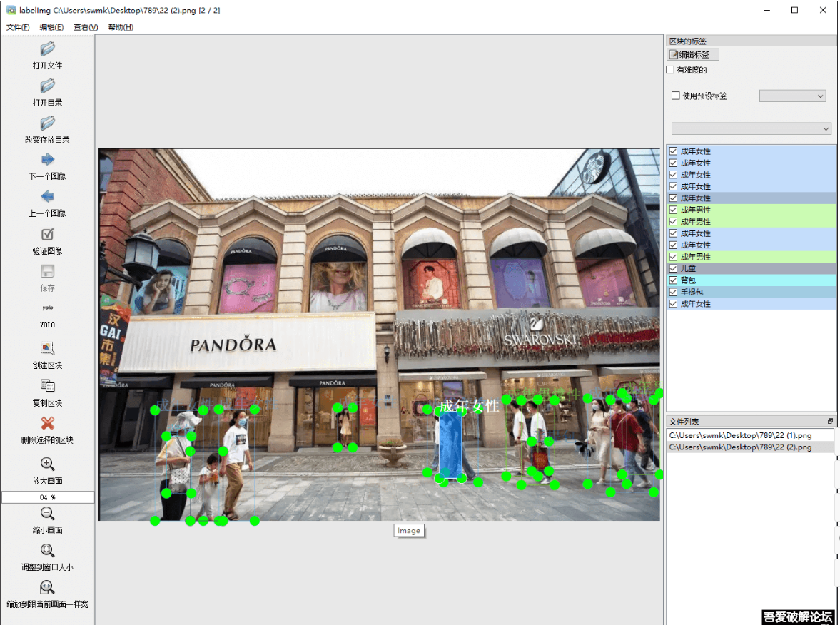Image resolution: width=840 pixels, height=625 pixels.
Task: Open the 编辑(E) menu
Action: (x=51, y=27)
